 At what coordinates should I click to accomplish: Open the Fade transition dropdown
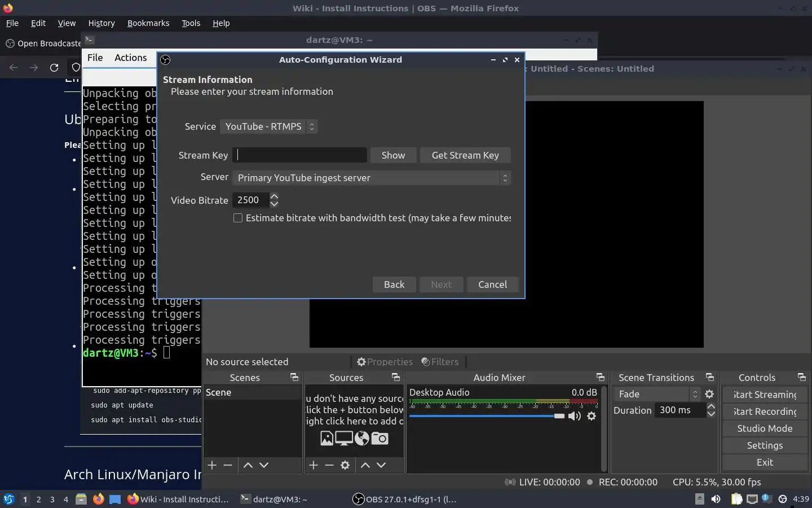click(x=656, y=394)
